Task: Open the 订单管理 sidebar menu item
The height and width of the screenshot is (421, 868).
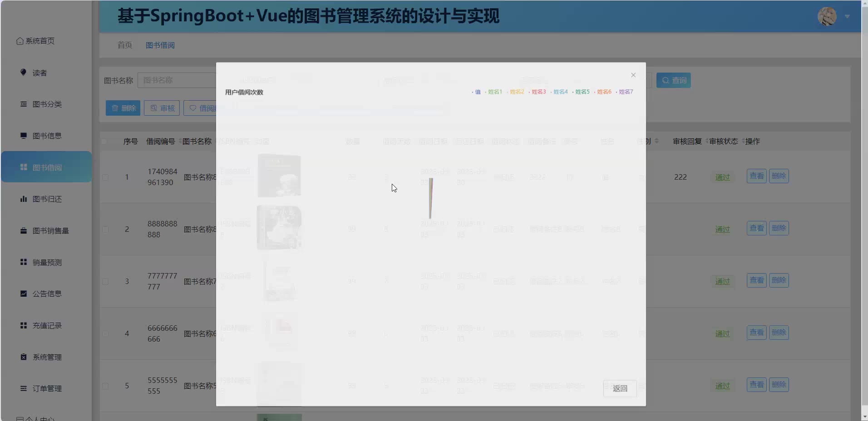Action: coord(46,388)
